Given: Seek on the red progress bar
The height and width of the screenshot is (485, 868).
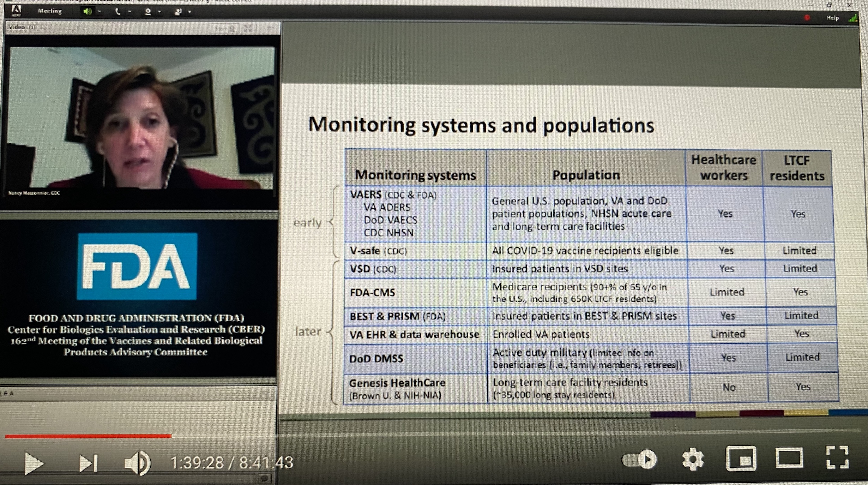Looking at the screenshot, I should click(x=88, y=436).
